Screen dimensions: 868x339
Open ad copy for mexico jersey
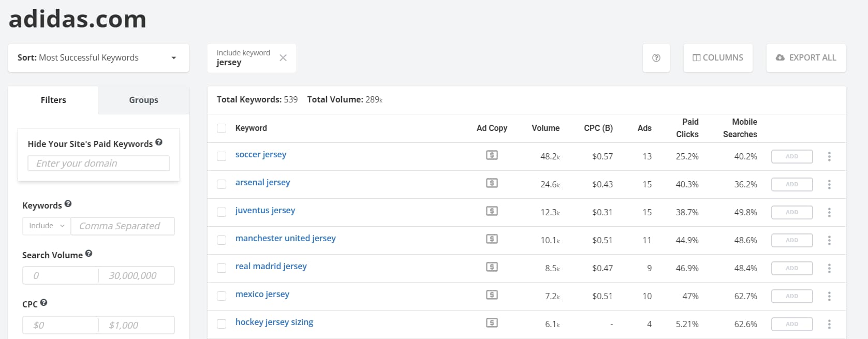(x=492, y=295)
